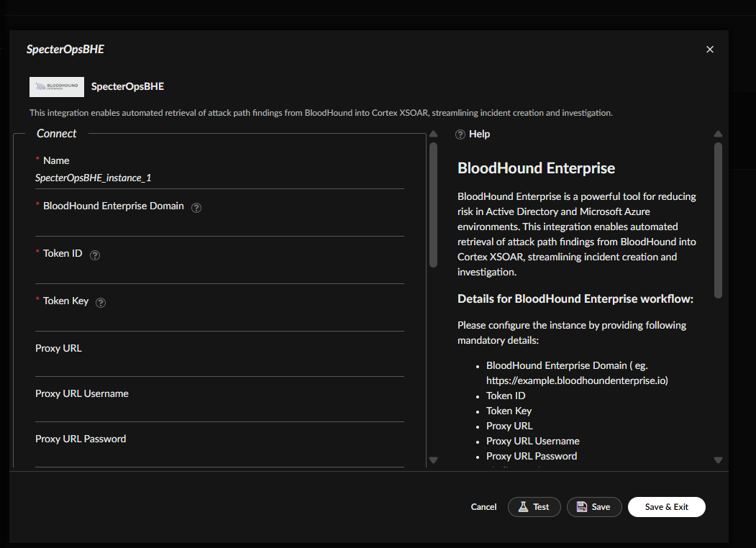Open the Token Key help tooltip

(100, 303)
